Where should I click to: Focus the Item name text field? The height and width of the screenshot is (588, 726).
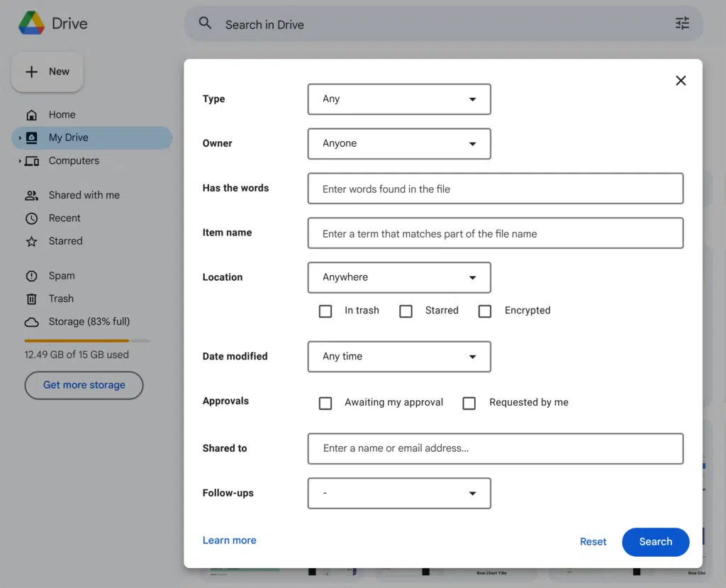(495, 233)
